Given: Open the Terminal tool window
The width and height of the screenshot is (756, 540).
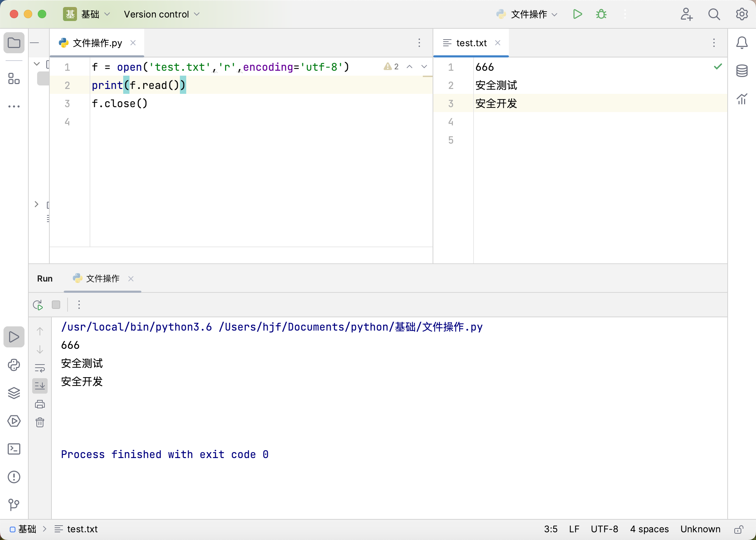Looking at the screenshot, I should [14, 449].
